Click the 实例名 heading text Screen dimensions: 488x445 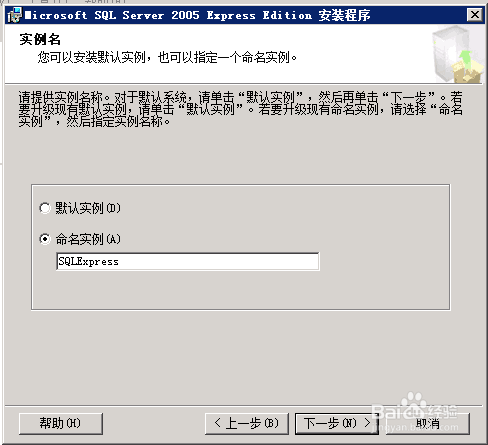point(40,39)
